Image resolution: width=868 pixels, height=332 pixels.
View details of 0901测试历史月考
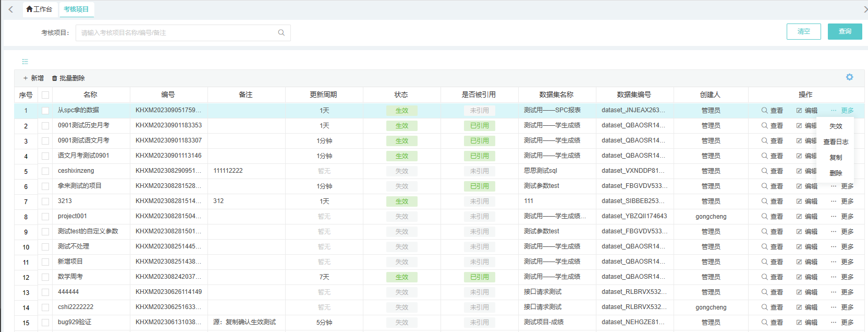pos(772,126)
